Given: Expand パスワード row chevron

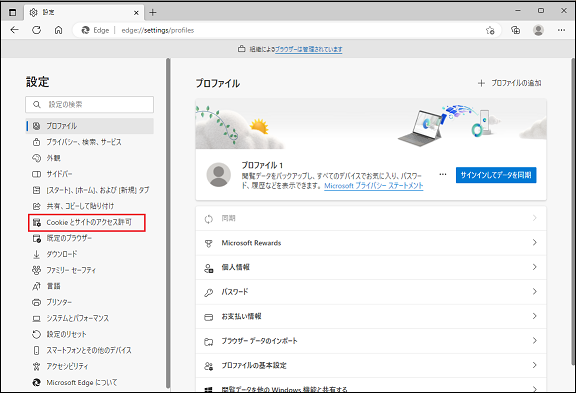Looking at the screenshot, I should click(x=534, y=292).
